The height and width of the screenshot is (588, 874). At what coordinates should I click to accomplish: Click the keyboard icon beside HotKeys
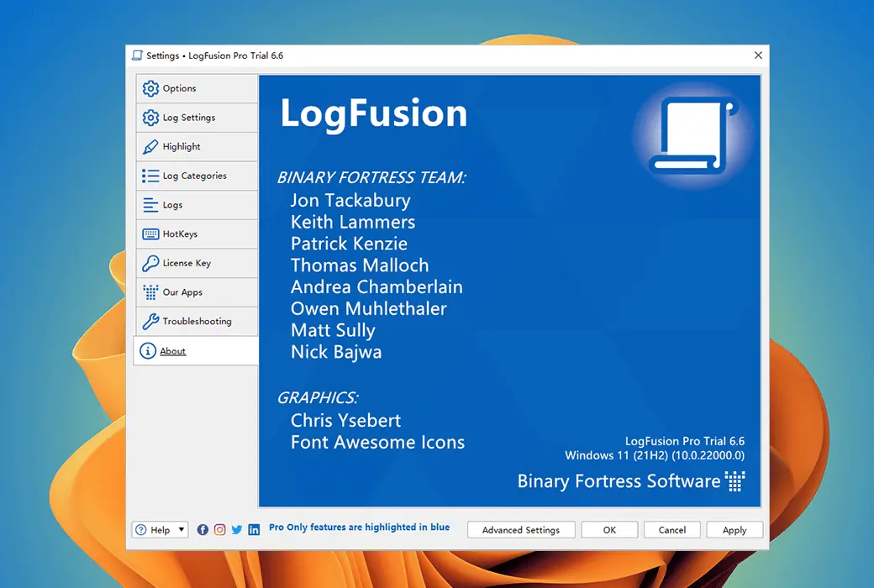[150, 234]
